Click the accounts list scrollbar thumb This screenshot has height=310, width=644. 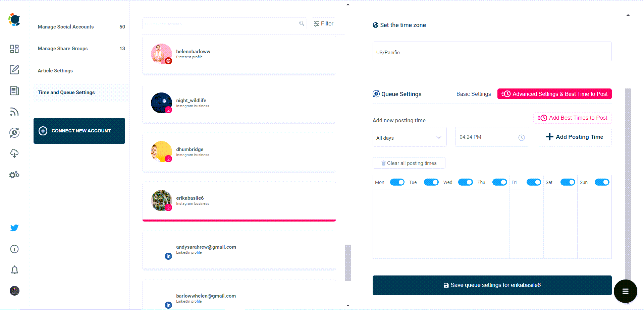348,263
